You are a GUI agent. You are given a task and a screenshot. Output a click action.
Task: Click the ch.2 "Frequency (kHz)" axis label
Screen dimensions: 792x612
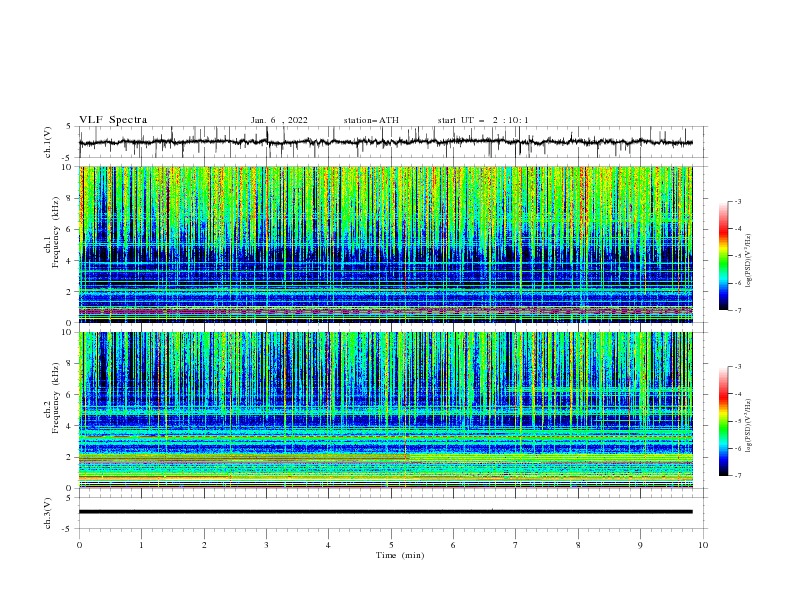click(x=56, y=398)
